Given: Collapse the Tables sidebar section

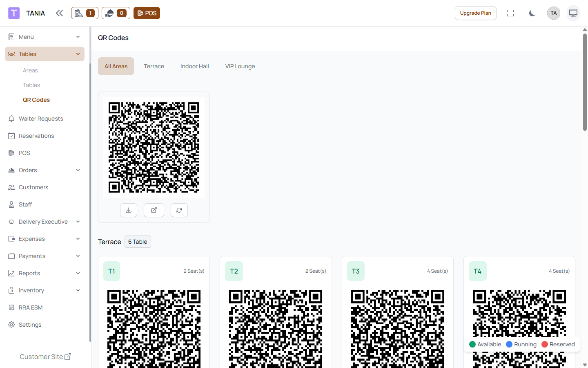Looking at the screenshot, I should [45, 54].
